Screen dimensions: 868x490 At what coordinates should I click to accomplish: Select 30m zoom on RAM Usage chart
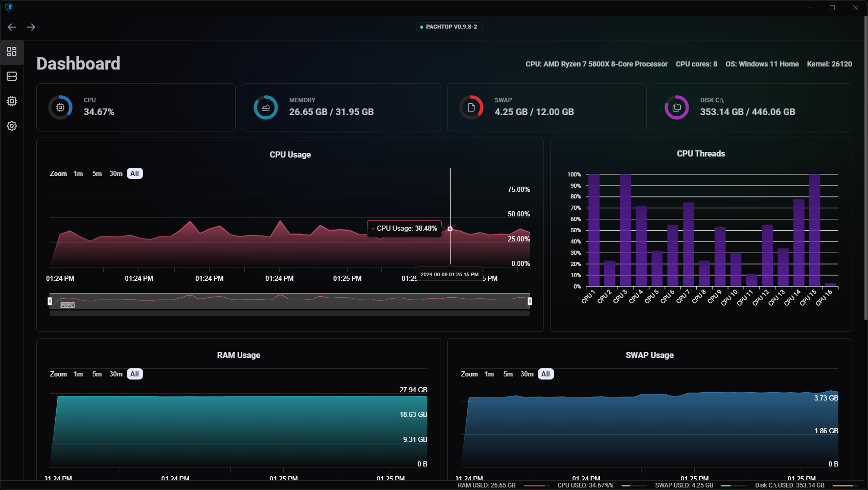pos(116,374)
